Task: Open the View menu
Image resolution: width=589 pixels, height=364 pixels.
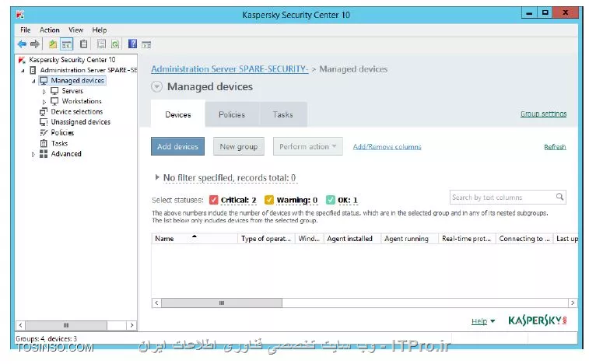Action: (x=76, y=30)
